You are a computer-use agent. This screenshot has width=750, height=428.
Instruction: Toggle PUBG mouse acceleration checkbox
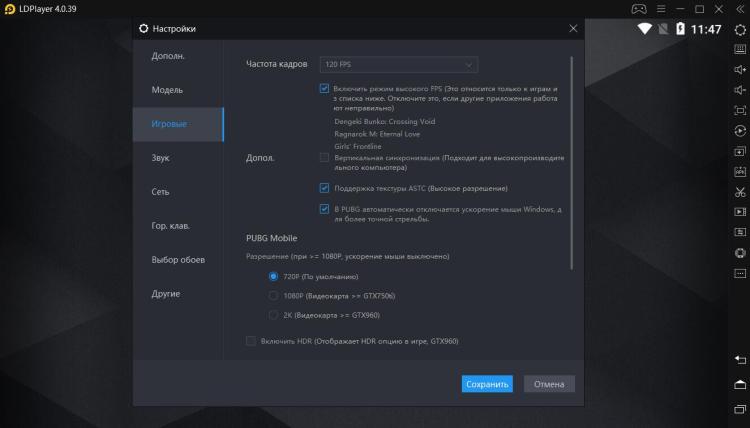pos(324,209)
